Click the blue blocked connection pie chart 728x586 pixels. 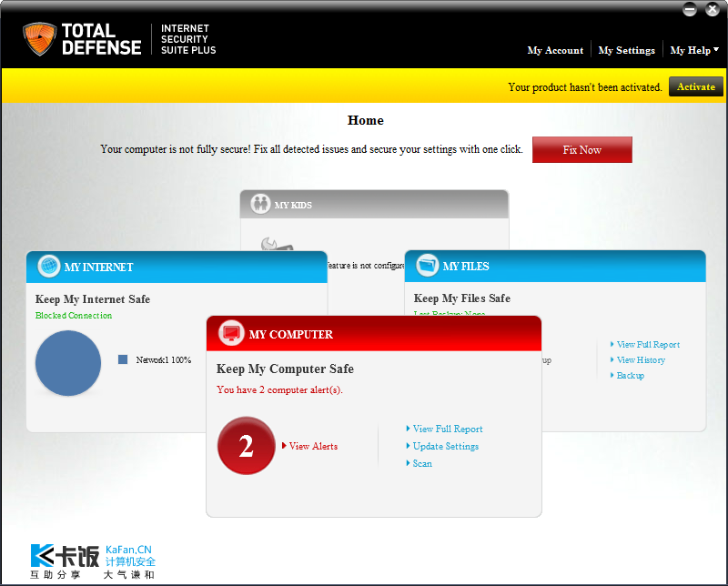coord(68,363)
